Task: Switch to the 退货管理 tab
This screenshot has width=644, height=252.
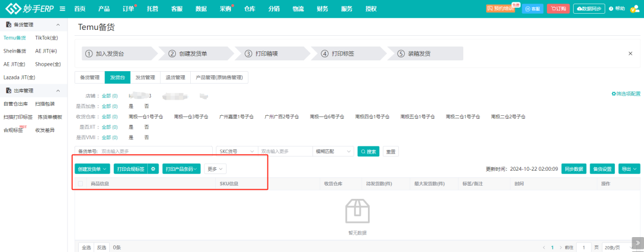Action: tap(175, 77)
